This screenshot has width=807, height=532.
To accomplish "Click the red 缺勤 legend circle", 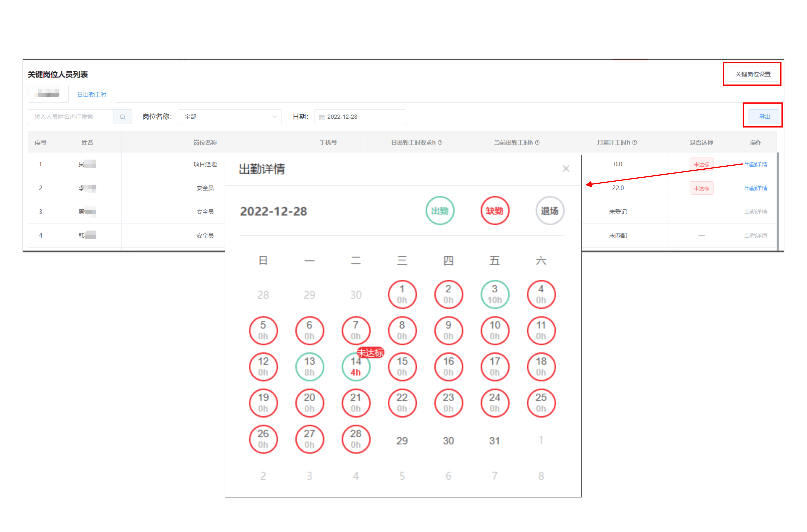I will point(495,211).
